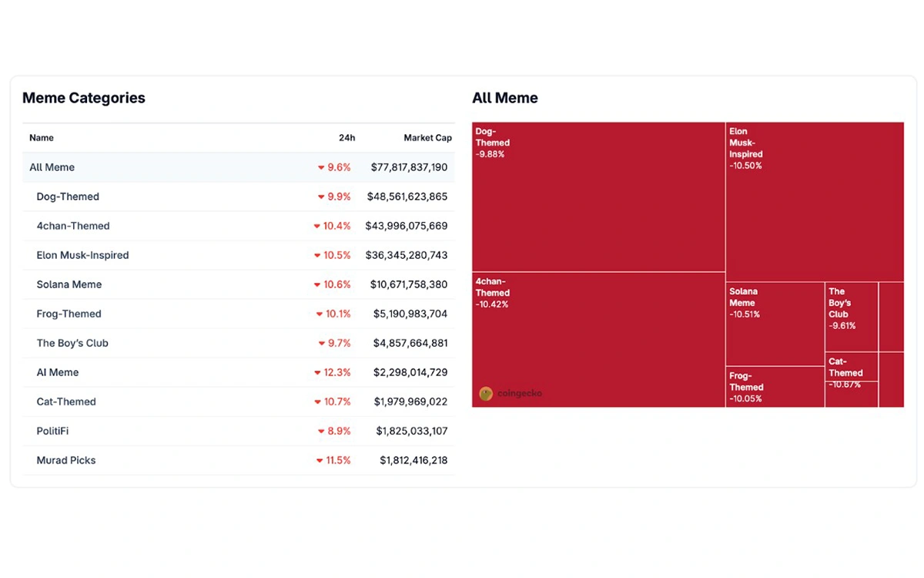This screenshot has height=578, width=924.
Task: Open The Boy's Club name in the table
Action: pyautogui.click(x=72, y=343)
